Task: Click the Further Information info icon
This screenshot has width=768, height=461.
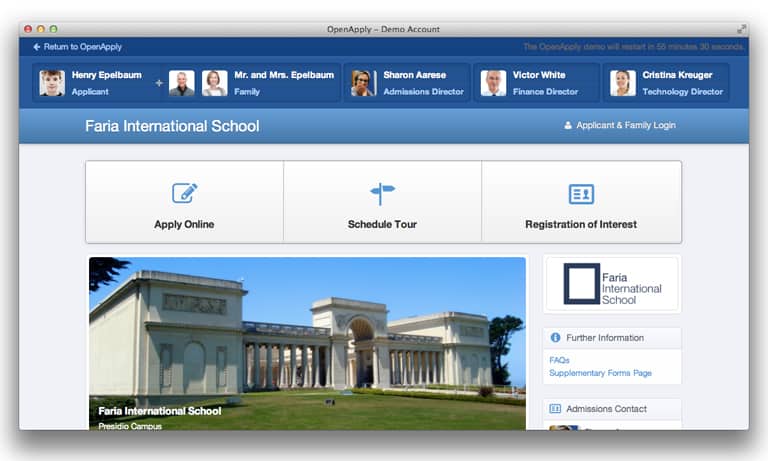Action: [x=555, y=338]
